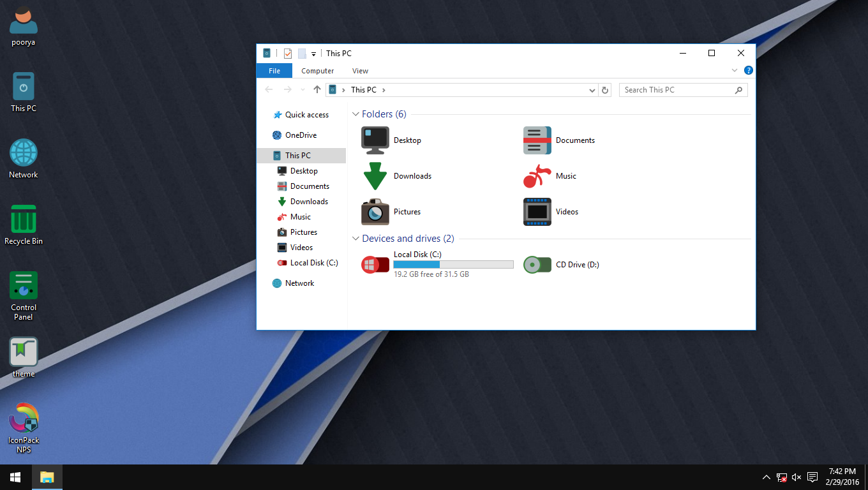Select Network in the navigation pane

coord(299,283)
